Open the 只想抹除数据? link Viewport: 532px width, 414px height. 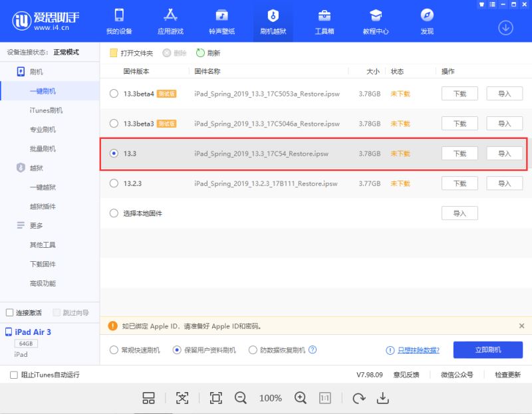(x=418, y=350)
